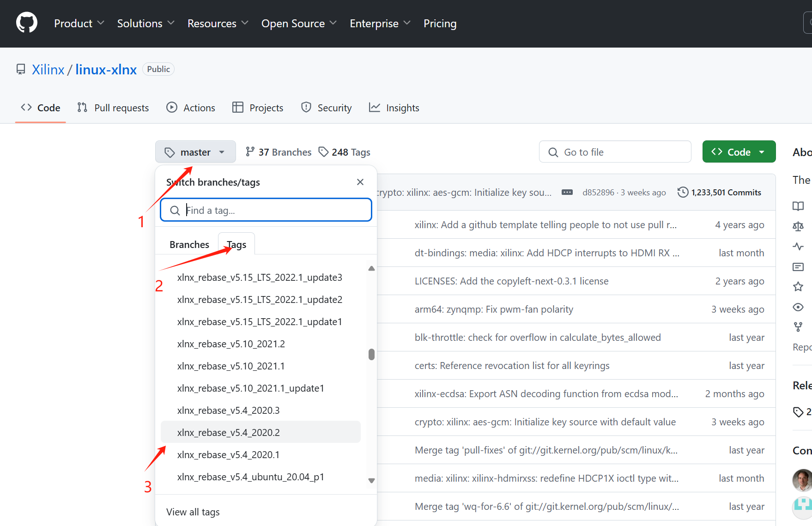The width and height of the screenshot is (812, 526).
Task: Open the Actions tab
Action: point(191,108)
